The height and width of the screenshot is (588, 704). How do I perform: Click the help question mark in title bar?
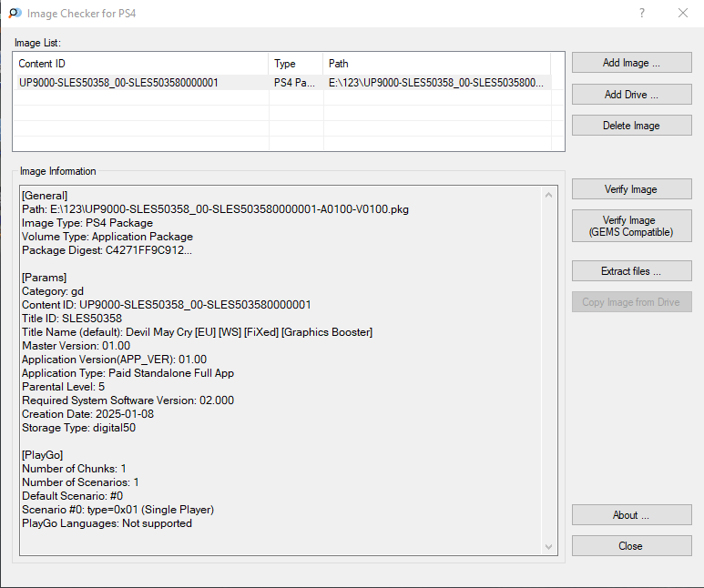point(642,13)
